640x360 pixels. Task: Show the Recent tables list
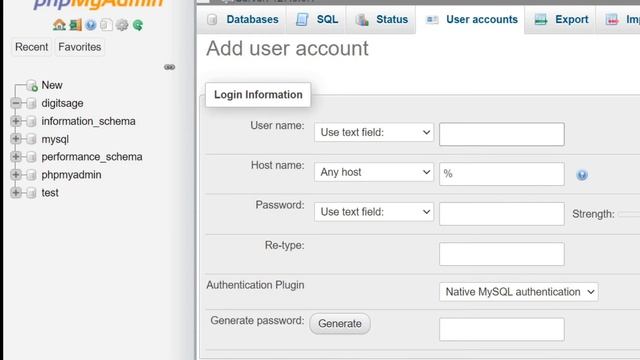pos(31,47)
